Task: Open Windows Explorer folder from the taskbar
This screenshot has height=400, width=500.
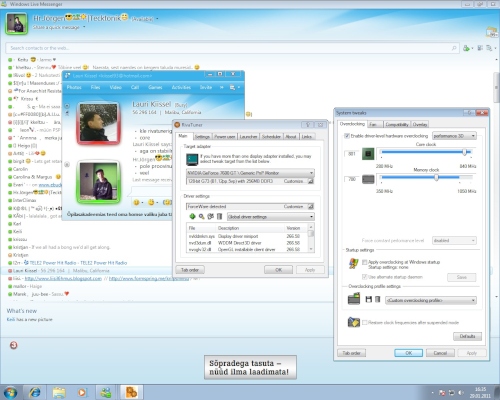Action: pos(59,392)
